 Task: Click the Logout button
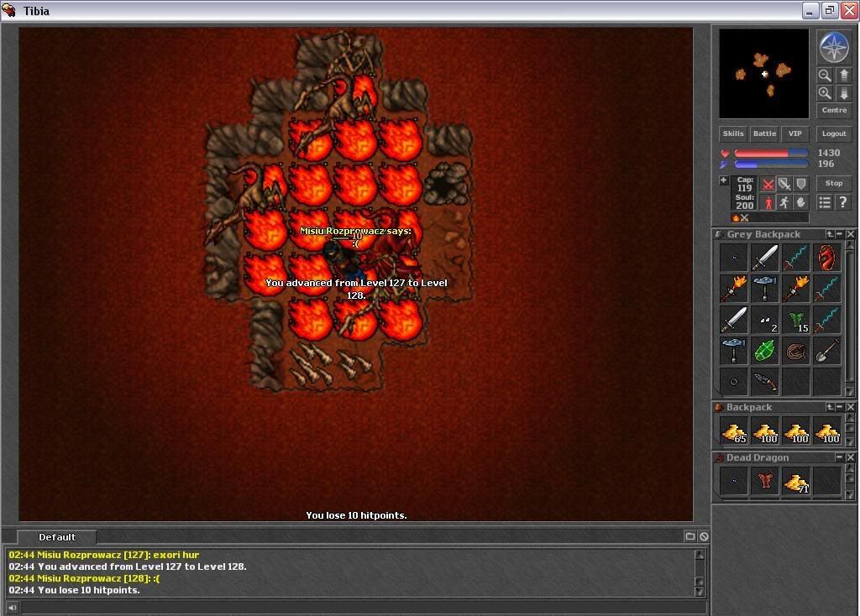(x=834, y=133)
